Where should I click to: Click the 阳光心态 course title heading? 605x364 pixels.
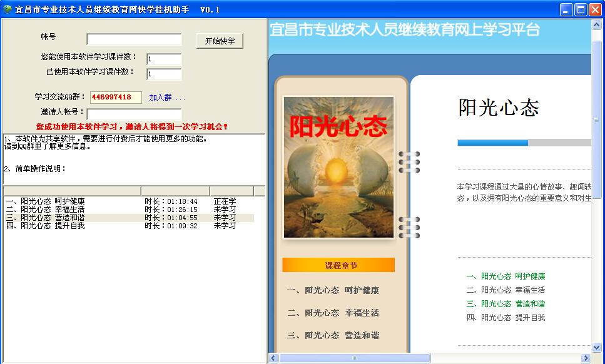point(499,108)
